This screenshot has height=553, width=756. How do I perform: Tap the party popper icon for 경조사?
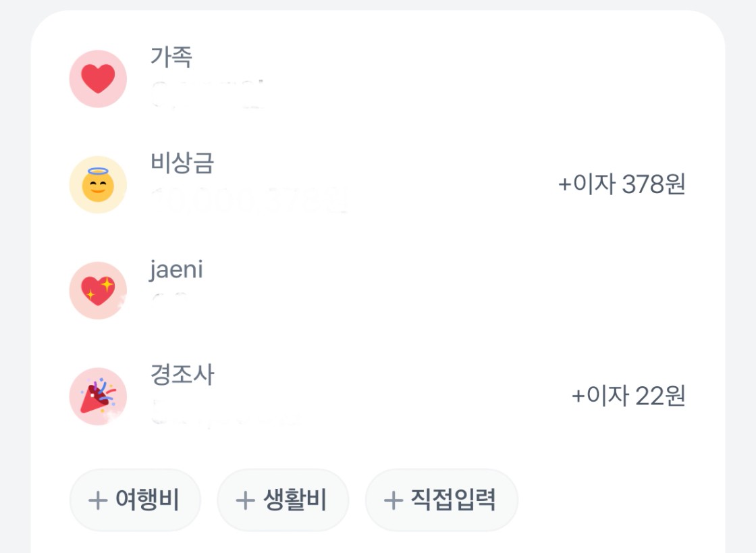pos(98,396)
